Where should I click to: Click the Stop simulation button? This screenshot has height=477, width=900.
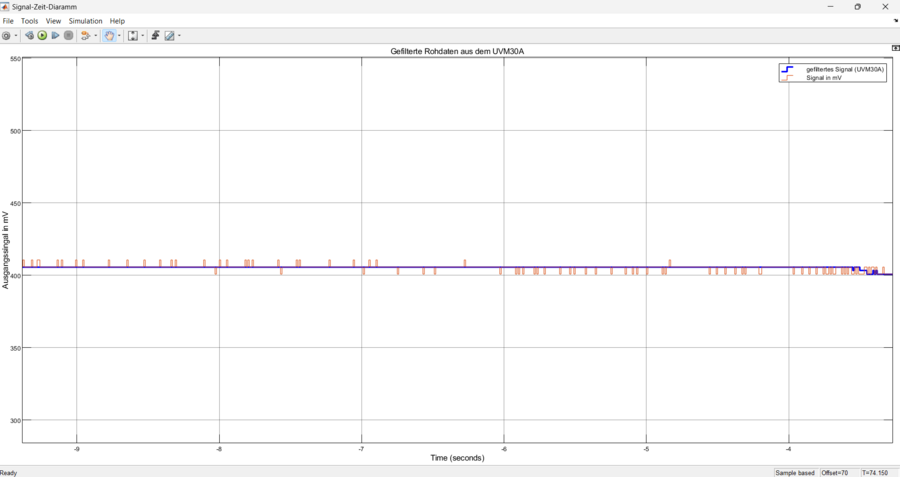68,36
